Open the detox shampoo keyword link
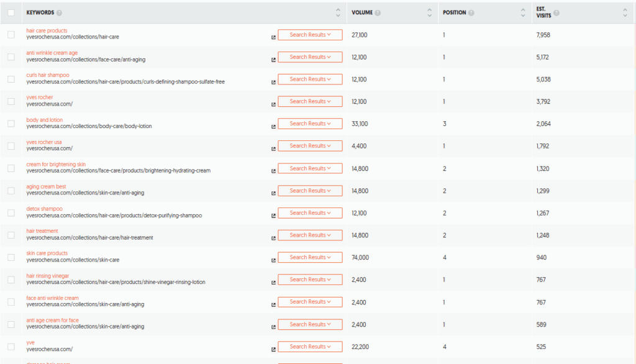Viewport: 636px width, 364px height. click(44, 209)
